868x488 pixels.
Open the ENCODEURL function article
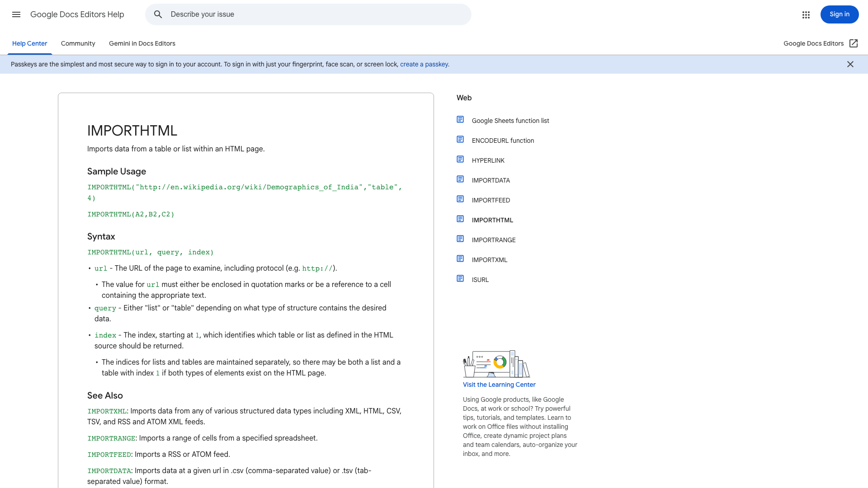click(x=503, y=141)
